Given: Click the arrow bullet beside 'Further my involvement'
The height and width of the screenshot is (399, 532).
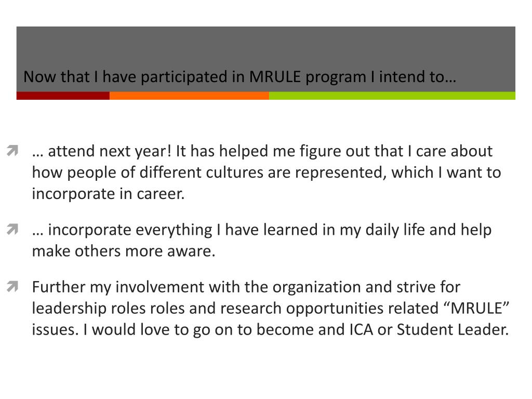Looking at the screenshot, I should click(12, 287).
